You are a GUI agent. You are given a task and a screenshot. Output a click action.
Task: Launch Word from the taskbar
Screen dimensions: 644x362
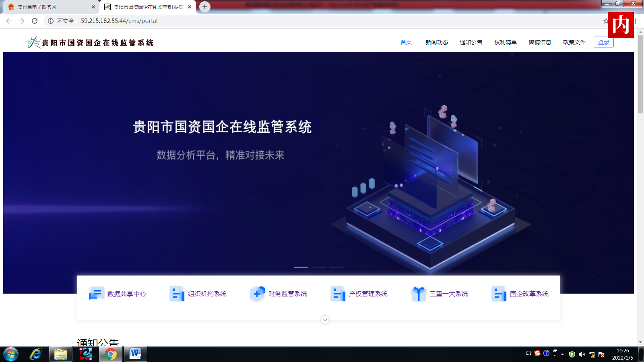point(135,354)
